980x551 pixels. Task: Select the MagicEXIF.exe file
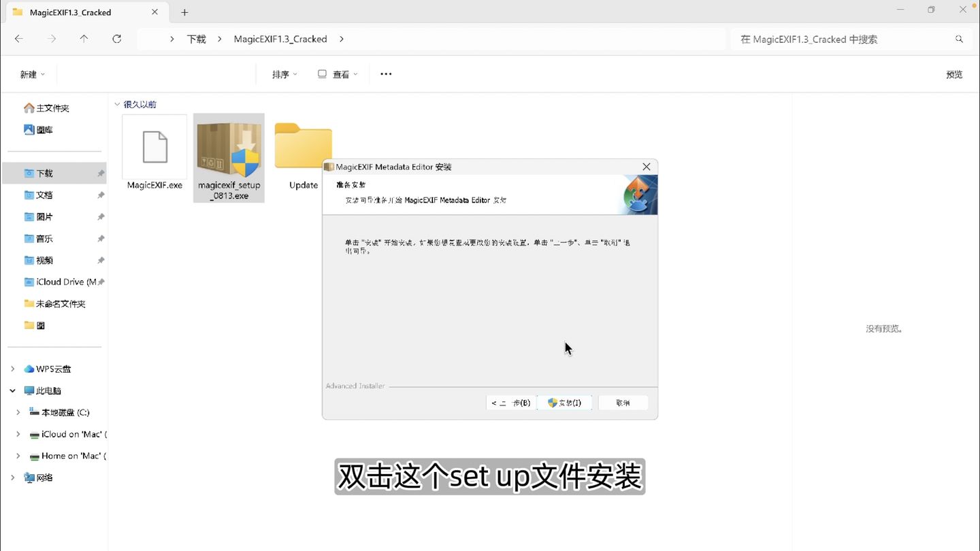154,153
